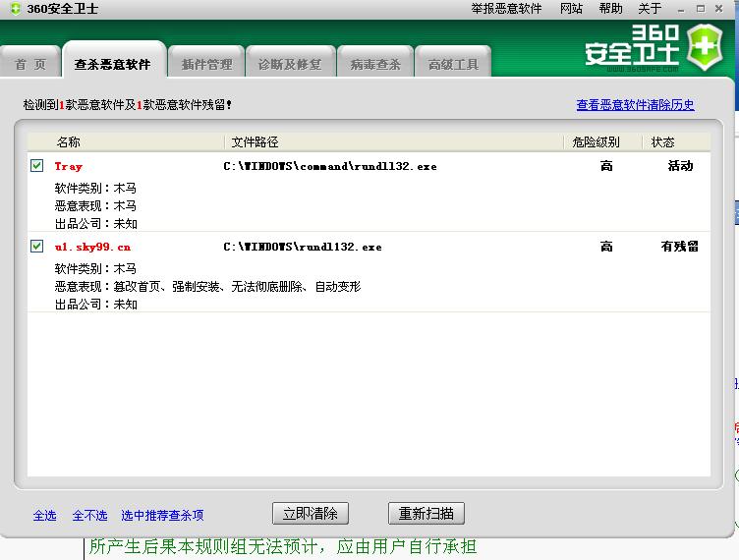The height and width of the screenshot is (560, 739).
Task: Click the 360 shield icon in title bar
Action: pos(16,9)
